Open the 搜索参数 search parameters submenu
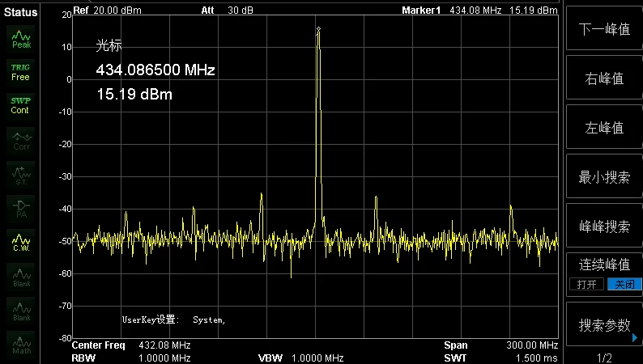 [604, 325]
